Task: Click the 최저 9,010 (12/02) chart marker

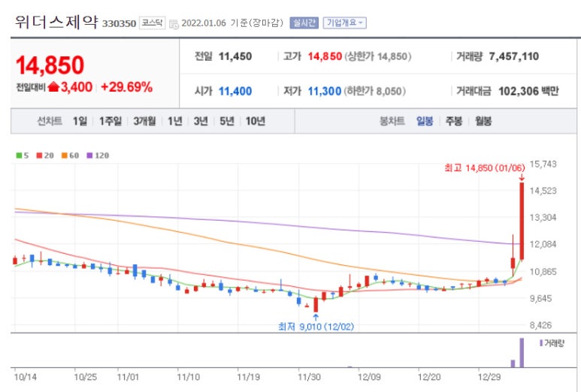Action: pos(316,327)
